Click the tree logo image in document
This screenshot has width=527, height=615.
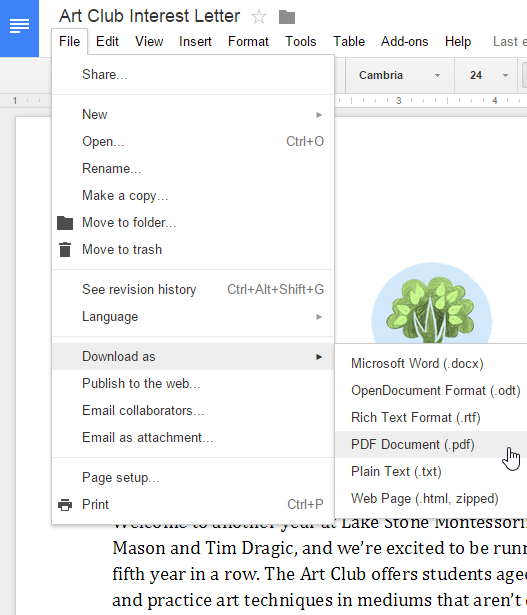point(431,303)
